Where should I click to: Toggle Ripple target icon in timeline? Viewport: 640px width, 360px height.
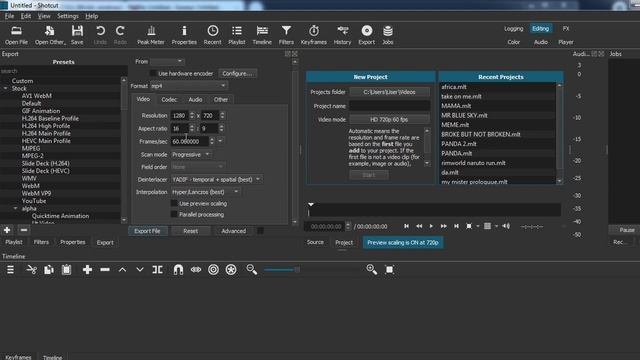point(213,269)
